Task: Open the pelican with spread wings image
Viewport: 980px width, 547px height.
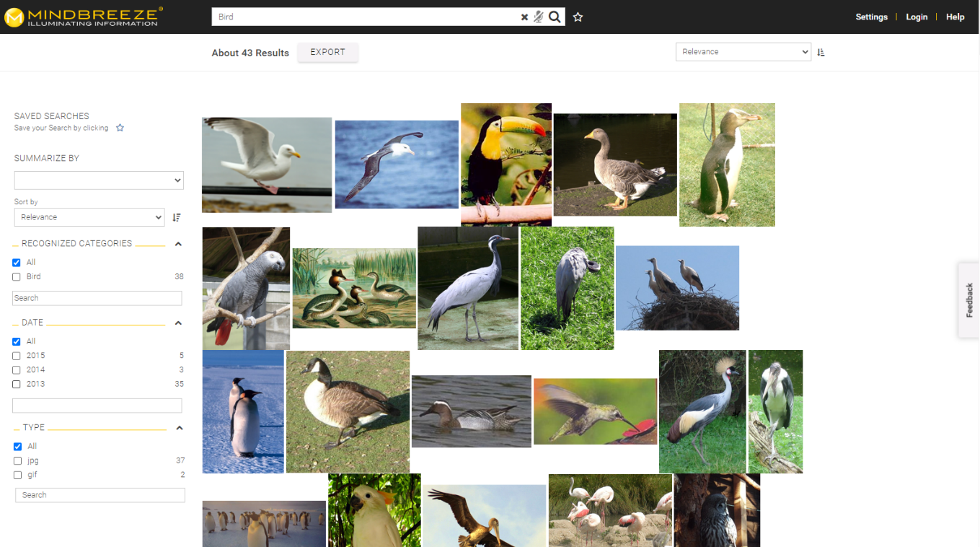Action: pyautogui.click(x=485, y=515)
